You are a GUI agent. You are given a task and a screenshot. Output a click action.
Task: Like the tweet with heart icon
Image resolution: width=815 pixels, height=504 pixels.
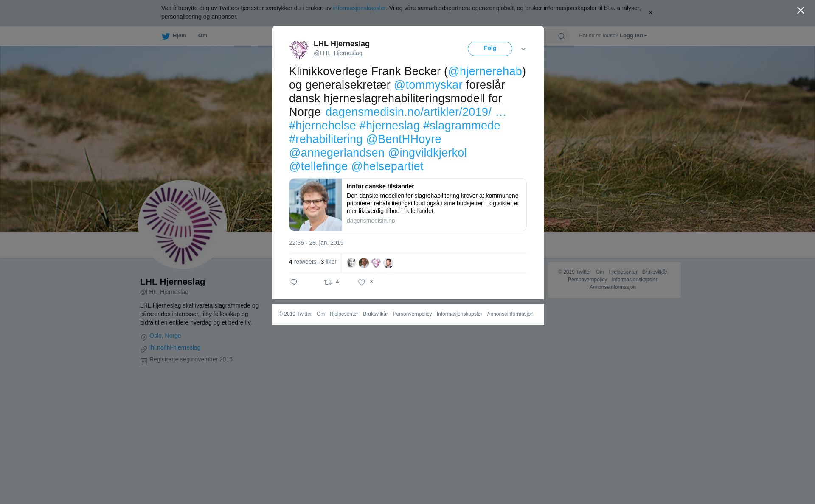point(362,282)
